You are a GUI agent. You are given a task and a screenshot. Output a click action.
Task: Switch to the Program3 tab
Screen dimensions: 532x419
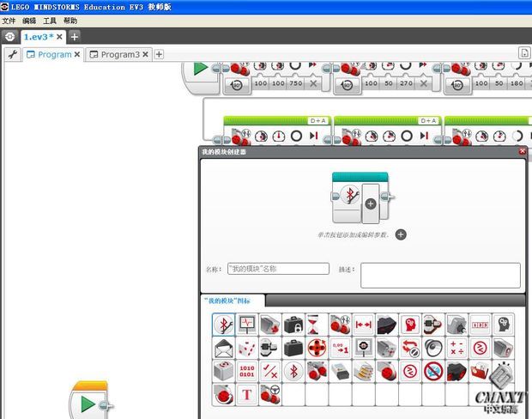tap(118, 54)
